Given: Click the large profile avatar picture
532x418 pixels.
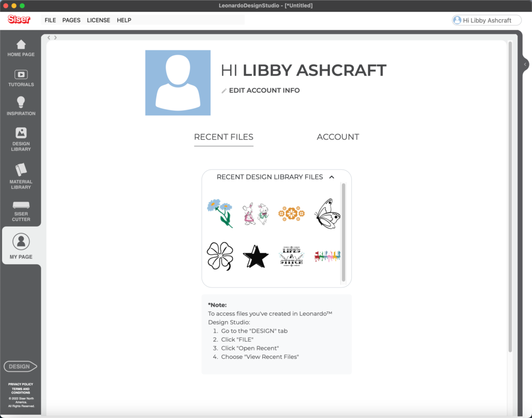Looking at the screenshot, I should [x=178, y=83].
